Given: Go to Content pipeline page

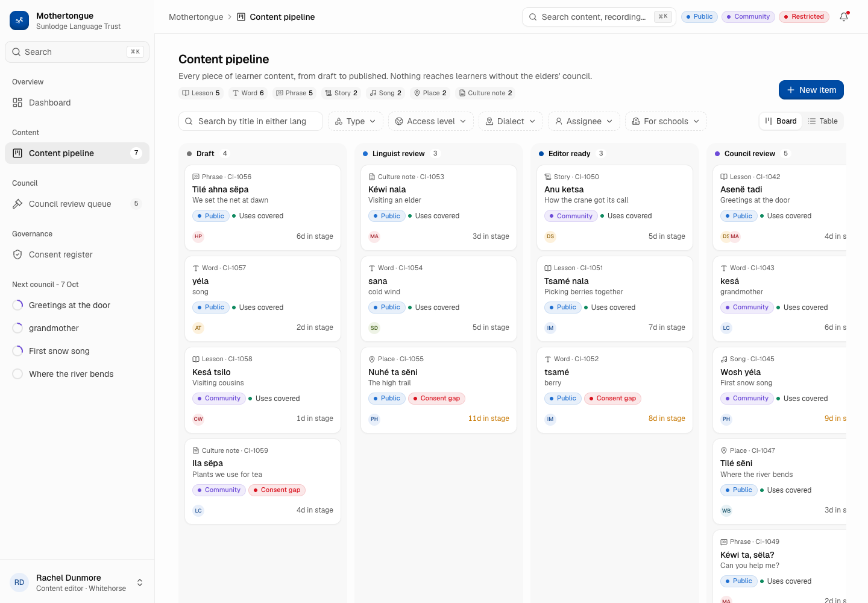Looking at the screenshot, I should pyautogui.click(x=77, y=153).
